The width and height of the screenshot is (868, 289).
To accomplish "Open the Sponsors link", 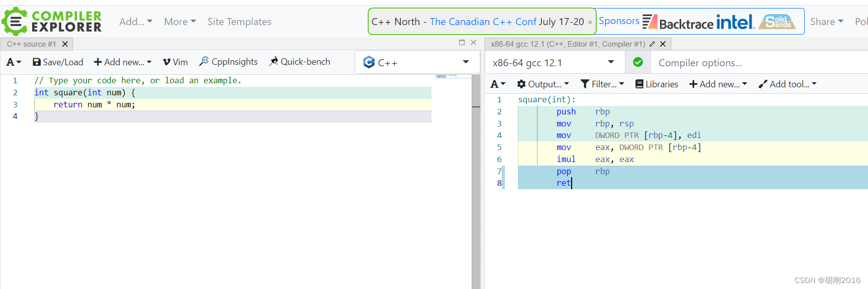I will point(619,21).
